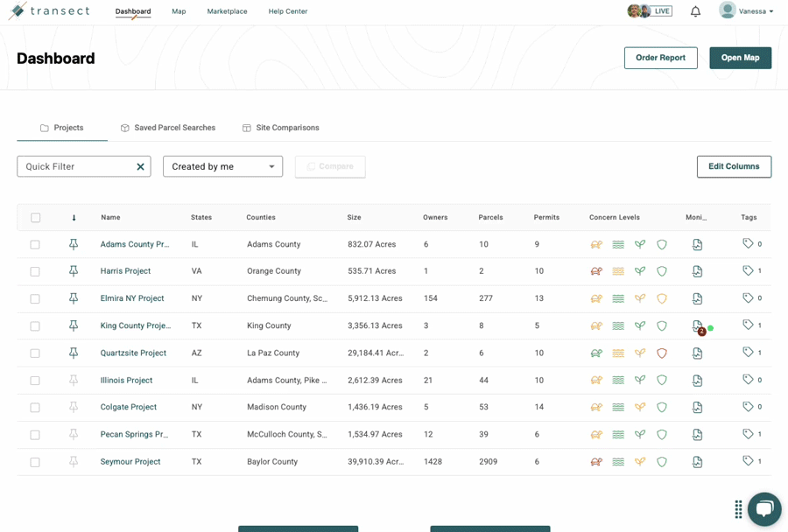788x532 pixels.
Task: Toggle the select-all header checkbox
Action: pyautogui.click(x=36, y=218)
